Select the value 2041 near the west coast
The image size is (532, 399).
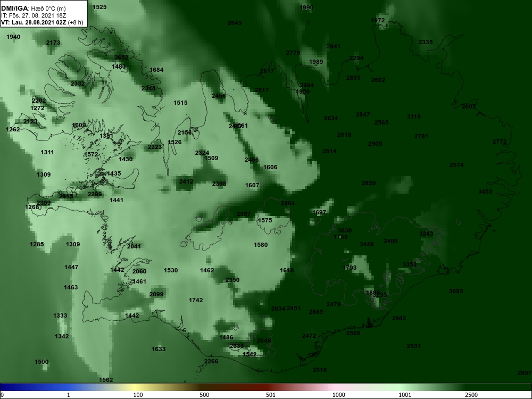pyautogui.click(x=134, y=246)
